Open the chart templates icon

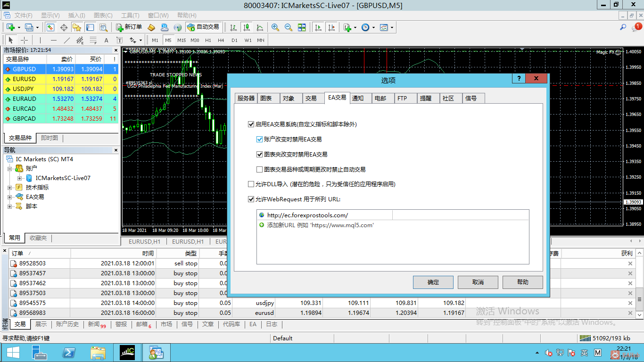(x=384, y=27)
